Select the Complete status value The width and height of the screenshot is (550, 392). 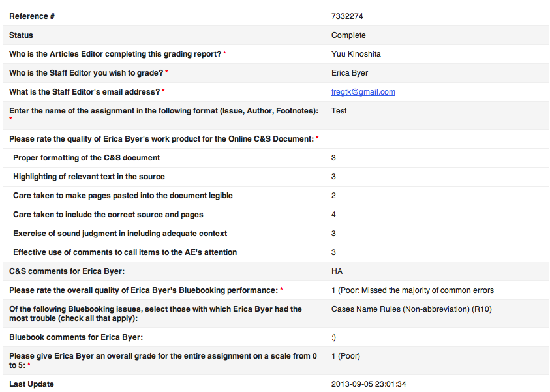pos(348,35)
